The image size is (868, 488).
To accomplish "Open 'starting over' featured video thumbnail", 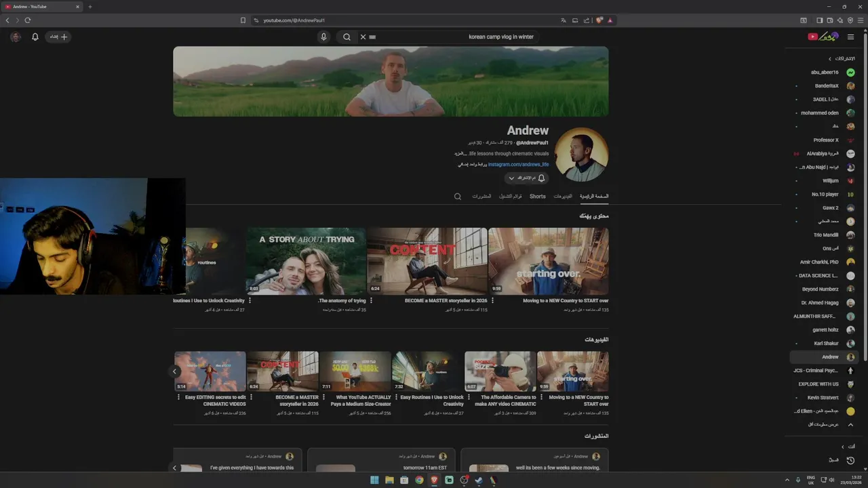I will click(x=549, y=261).
